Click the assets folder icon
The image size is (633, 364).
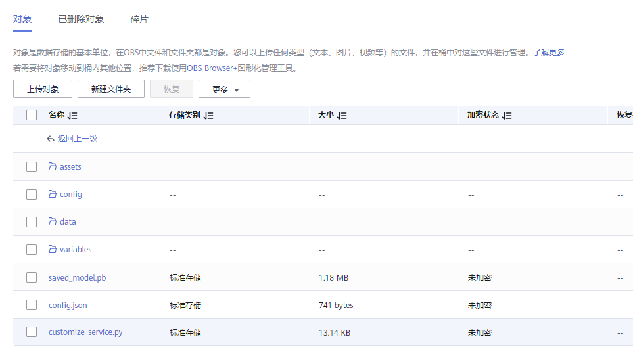click(53, 167)
